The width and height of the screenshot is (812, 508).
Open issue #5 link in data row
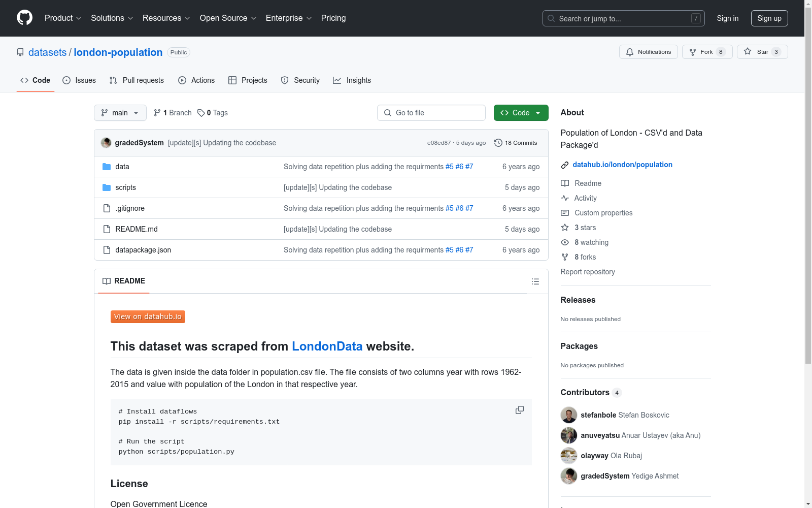click(x=450, y=167)
